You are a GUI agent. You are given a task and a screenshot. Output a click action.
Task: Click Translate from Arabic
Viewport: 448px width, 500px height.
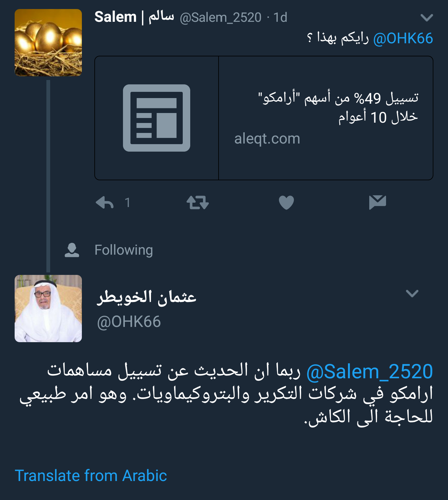click(x=91, y=476)
